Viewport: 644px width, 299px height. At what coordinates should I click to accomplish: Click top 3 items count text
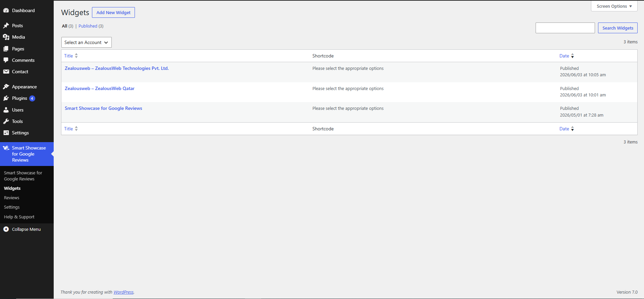[631, 42]
